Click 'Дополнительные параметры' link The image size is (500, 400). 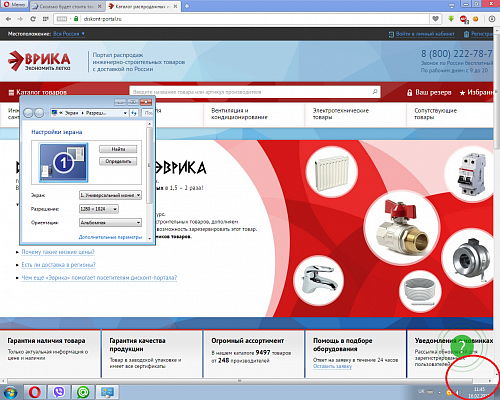[x=110, y=237]
